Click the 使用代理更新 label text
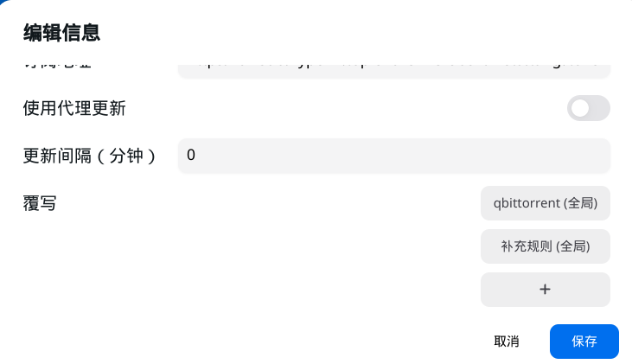This screenshot has width=632, height=364. (x=74, y=108)
